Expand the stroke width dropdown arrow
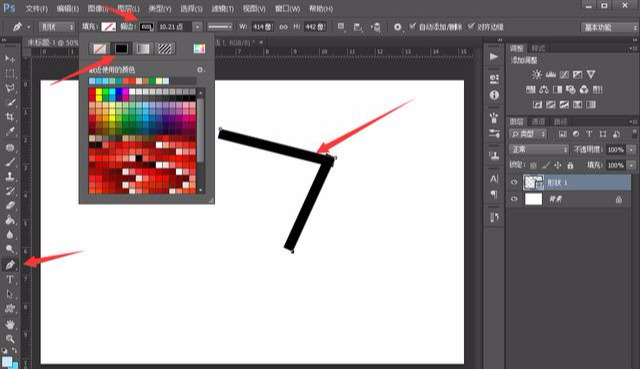The image size is (640, 369). tap(197, 27)
